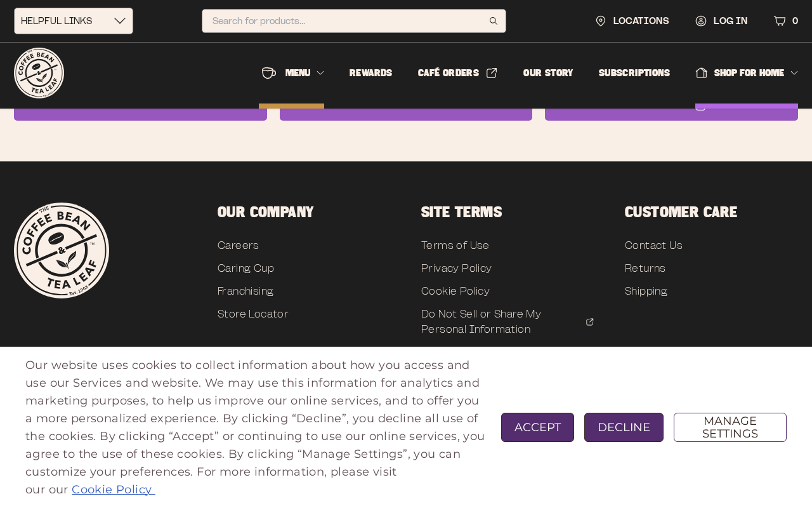This screenshot has height=508, width=812.
Task: Open the Rewards page
Action: [x=370, y=73]
